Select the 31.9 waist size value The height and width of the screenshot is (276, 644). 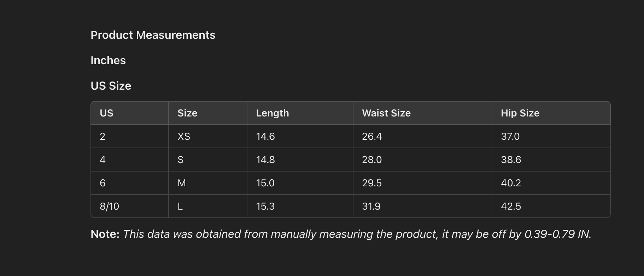(x=371, y=206)
